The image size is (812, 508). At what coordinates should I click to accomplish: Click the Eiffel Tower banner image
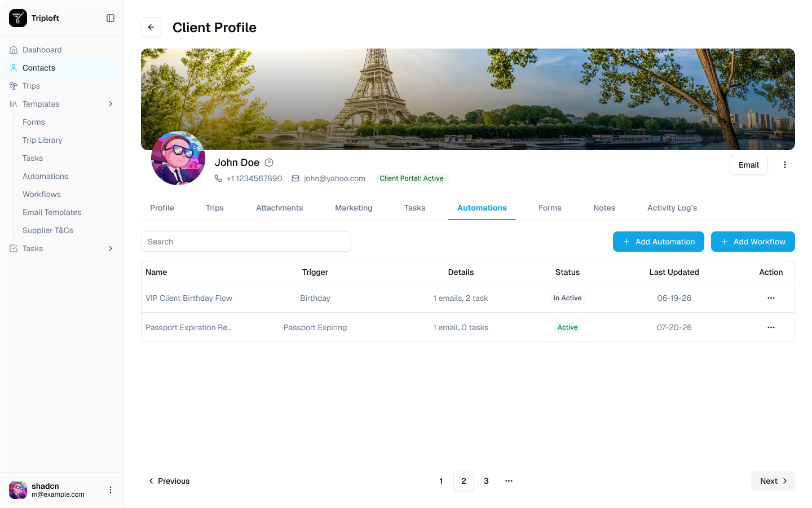point(468,99)
